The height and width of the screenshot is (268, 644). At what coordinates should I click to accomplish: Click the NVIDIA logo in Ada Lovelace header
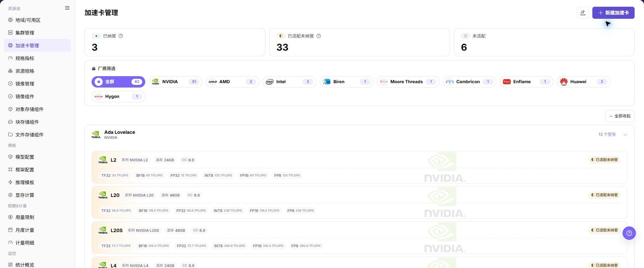96,135
